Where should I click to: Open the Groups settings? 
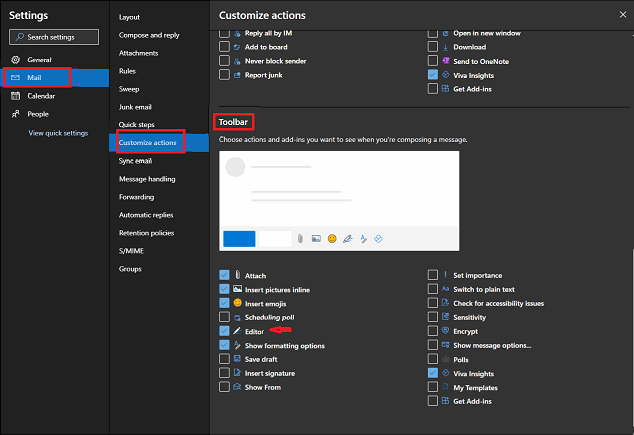point(130,269)
